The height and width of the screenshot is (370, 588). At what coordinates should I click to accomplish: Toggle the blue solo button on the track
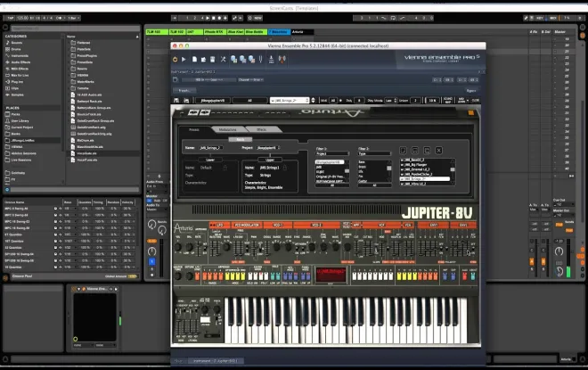point(151,261)
